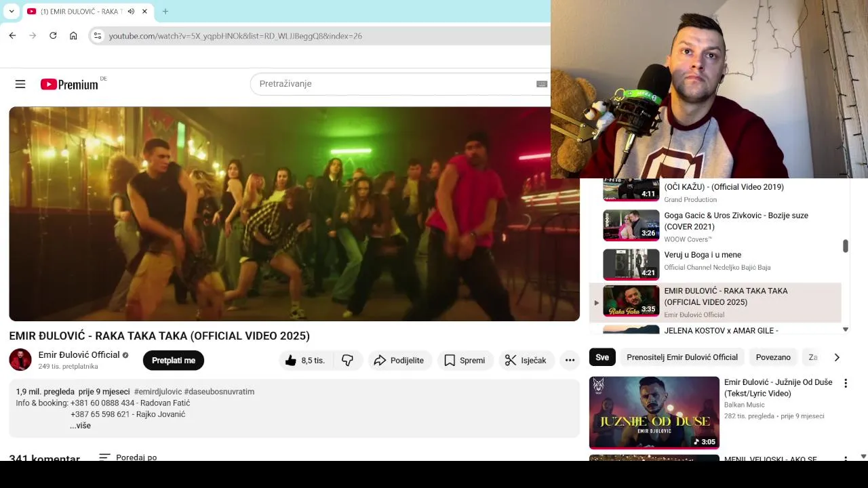Select the Sve filter chip
868x488 pixels.
(x=602, y=357)
